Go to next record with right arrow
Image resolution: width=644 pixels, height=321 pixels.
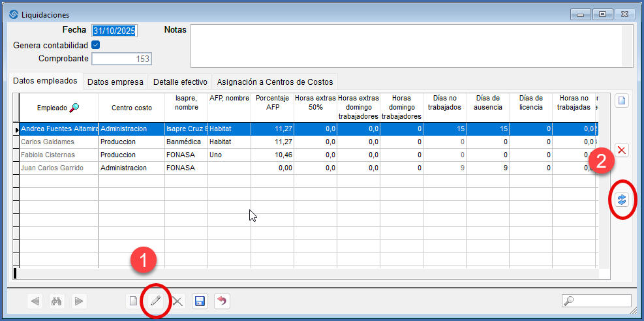coord(79,301)
